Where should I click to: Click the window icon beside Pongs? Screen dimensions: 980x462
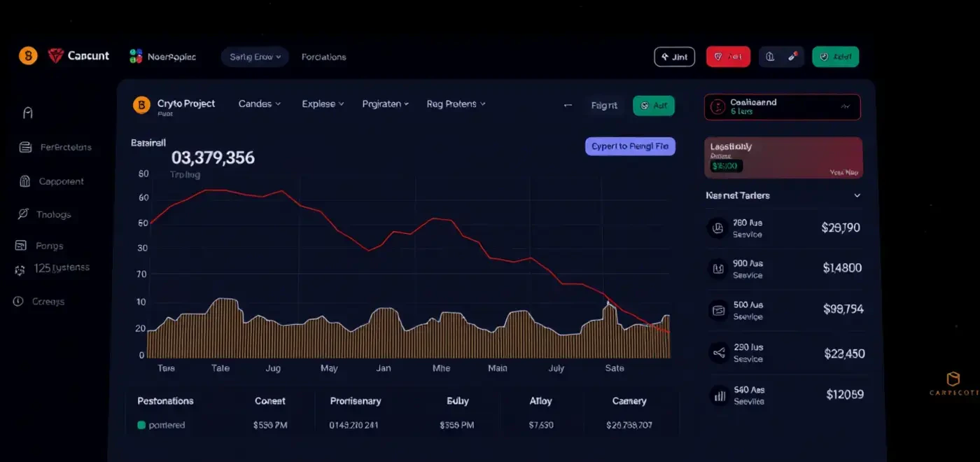(x=22, y=246)
